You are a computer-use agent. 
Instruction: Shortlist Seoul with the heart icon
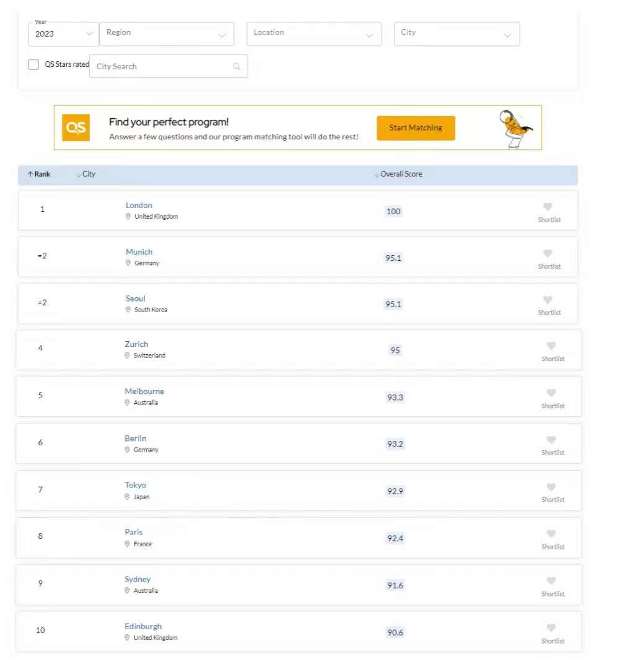[x=547, y=300]
